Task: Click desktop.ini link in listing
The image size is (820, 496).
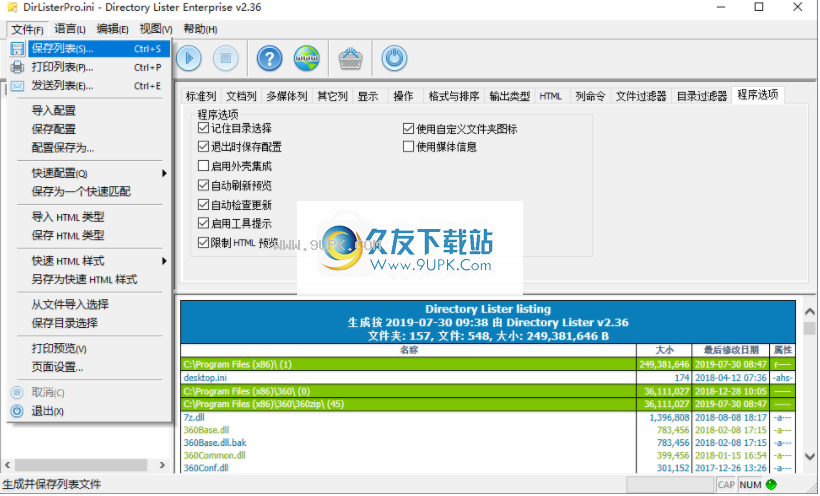Action: (x=205, y=378)
